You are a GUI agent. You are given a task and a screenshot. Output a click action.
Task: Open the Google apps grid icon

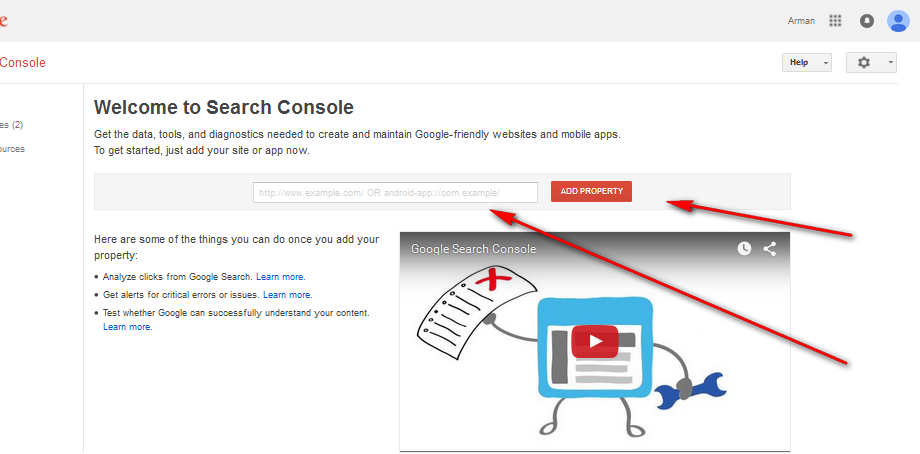click(x=836, y=21)
